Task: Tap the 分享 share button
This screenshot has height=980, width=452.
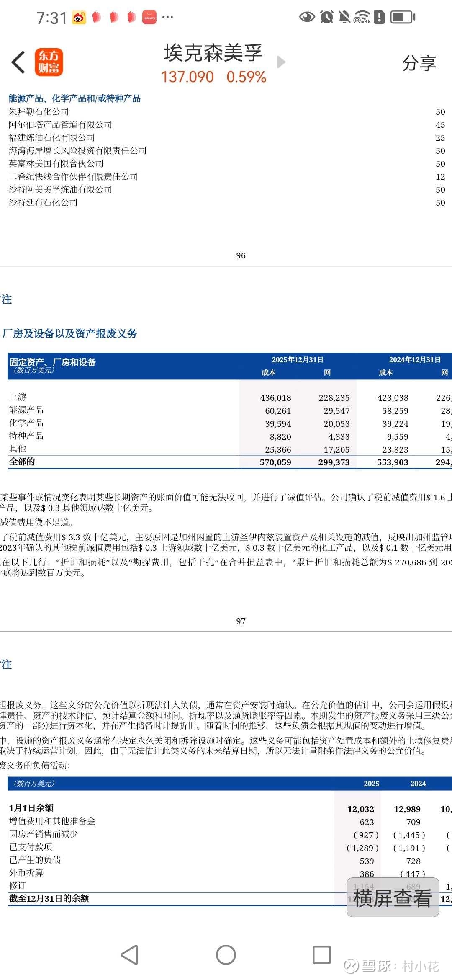Action: pos(419,63)
